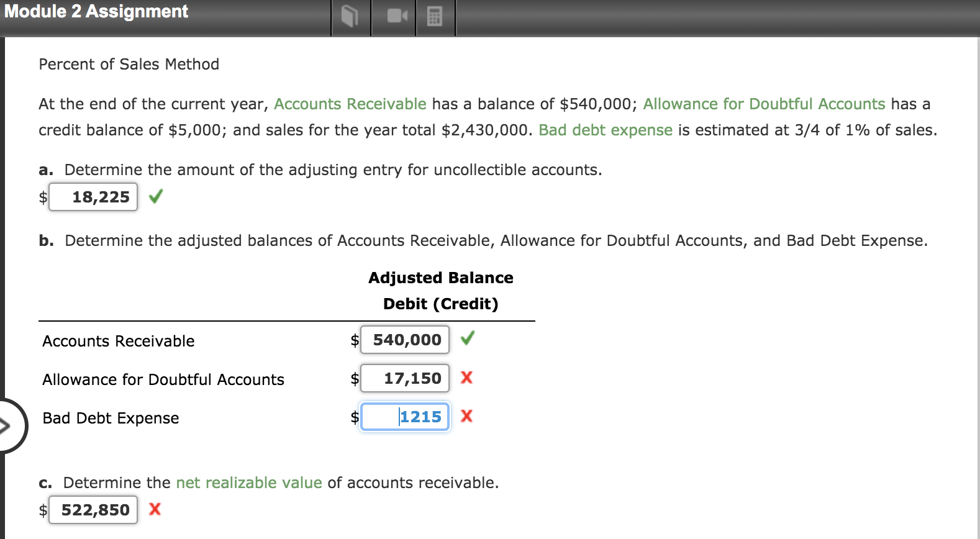Open the net realizable value link
The width and height of the screenshot is (980, 539).
[249, 482]
